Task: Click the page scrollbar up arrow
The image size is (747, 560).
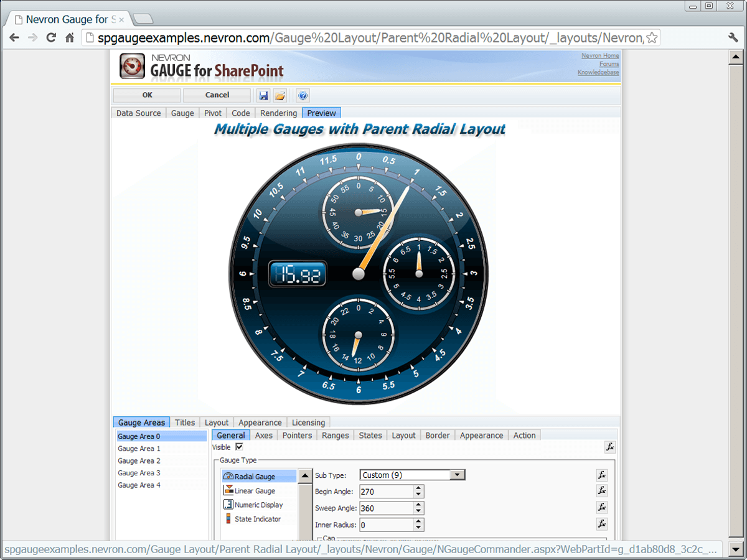Action: point(736,57)
